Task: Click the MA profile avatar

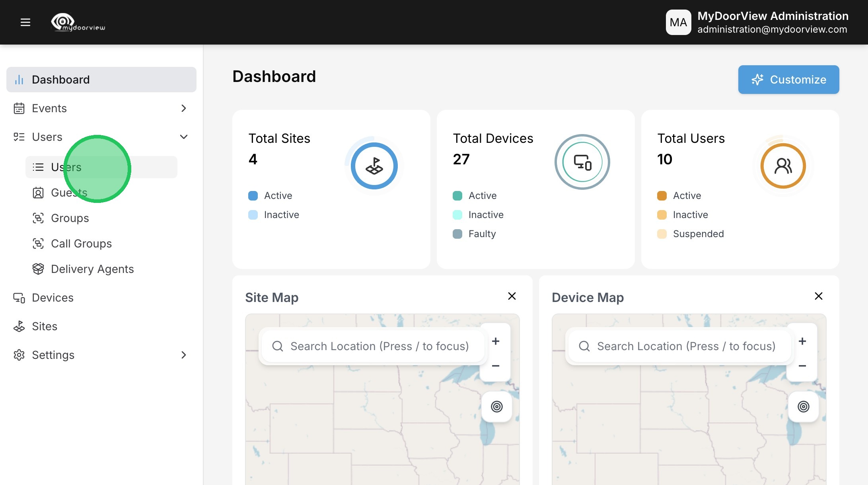Action: coord(678,22)
